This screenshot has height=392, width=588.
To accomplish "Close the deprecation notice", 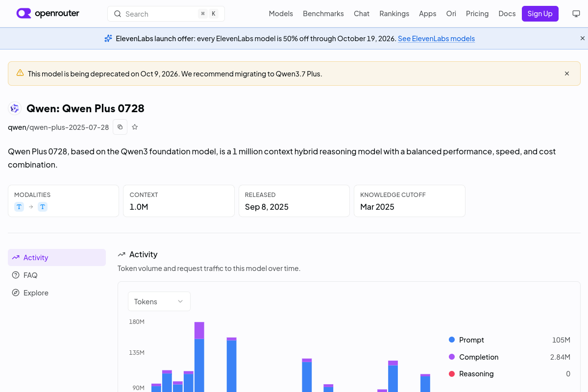I will tap(567, 73).
